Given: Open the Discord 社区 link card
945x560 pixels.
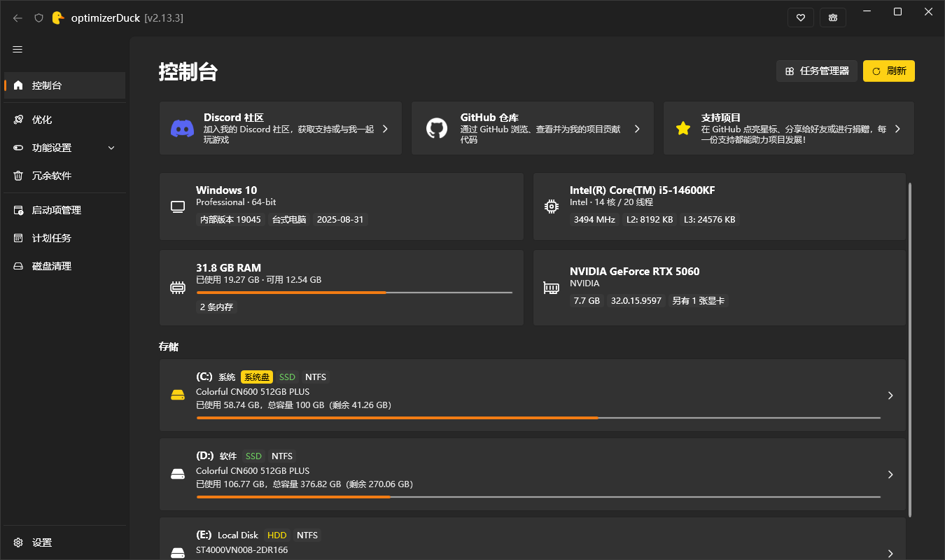Looking at the screenshot, I should pyautogui.click(x=281, y=128).
